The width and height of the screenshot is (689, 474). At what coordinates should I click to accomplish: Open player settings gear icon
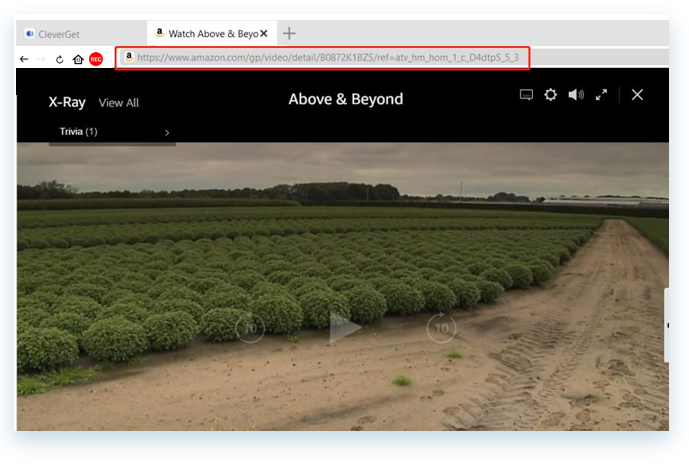point(550,94)
